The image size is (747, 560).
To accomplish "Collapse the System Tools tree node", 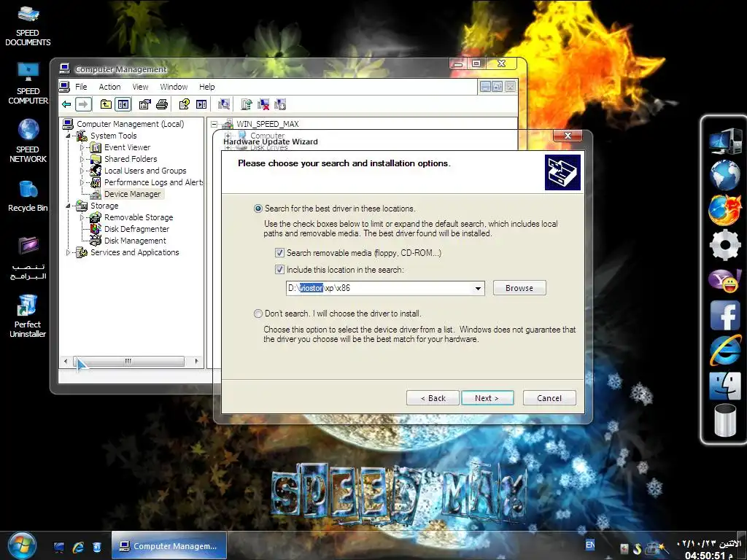I will 68,136.
